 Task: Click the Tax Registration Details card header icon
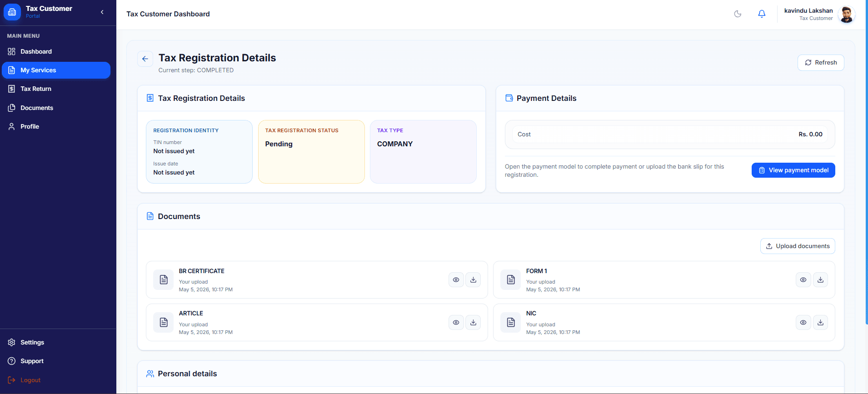150,98
